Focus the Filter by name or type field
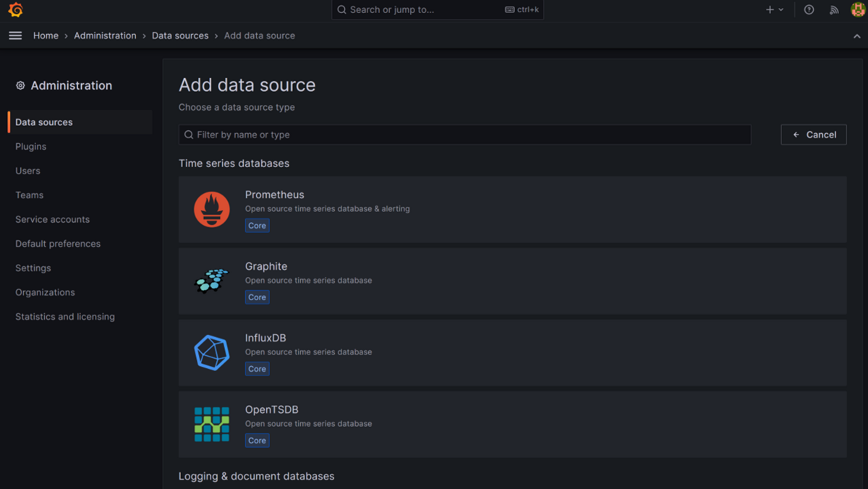The image size is (868, 489). tap(465, 135)
